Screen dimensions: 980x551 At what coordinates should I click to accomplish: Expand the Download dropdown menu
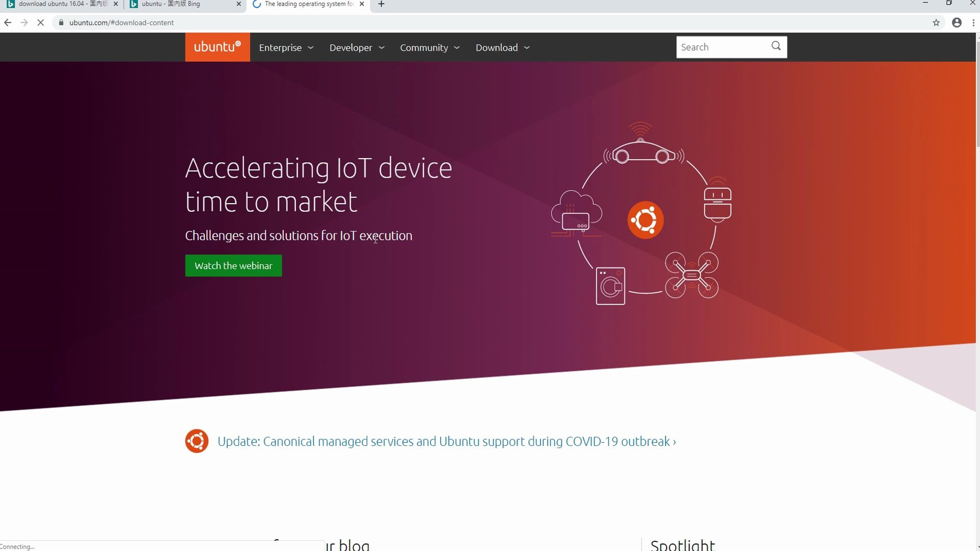[503, 47]
